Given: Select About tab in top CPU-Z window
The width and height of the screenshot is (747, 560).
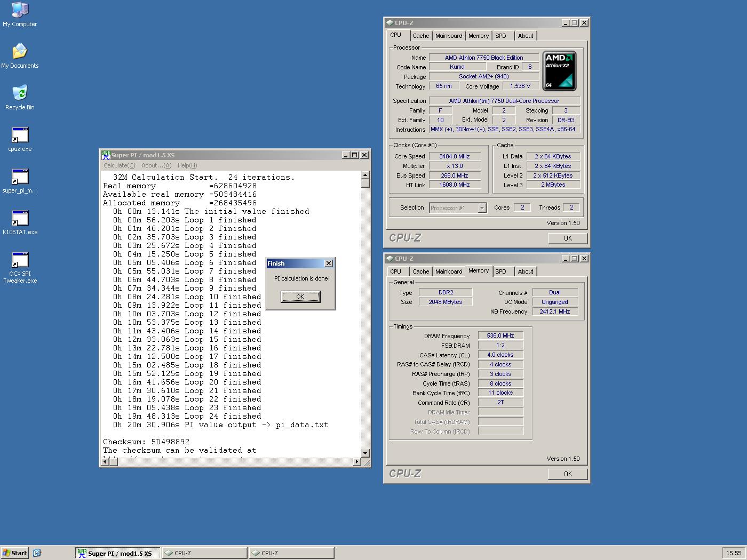Looking at the screenshot, I should pos(526,36).
